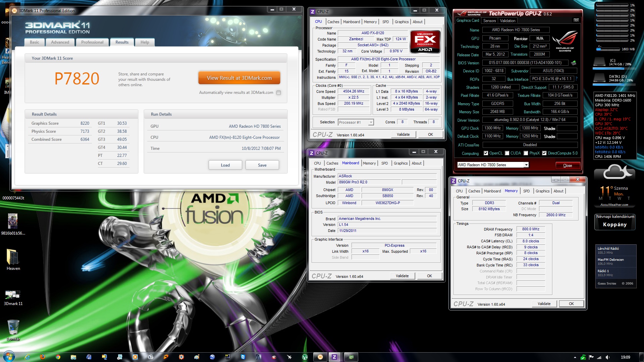Open the Processor #1 selection dropdown
The height and width of the screenshot is (362, 644).
click(x=356, y=122)
